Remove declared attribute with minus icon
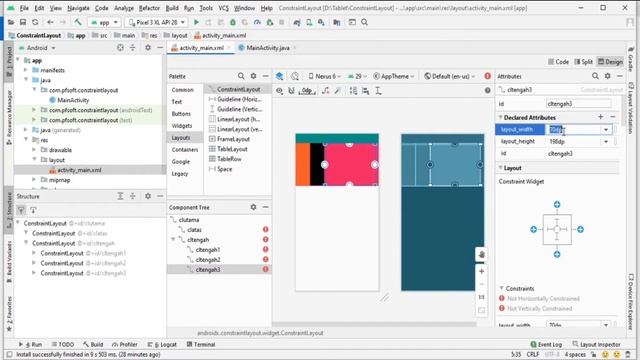Viewport: 640px width, 360px height. [613, 117]
